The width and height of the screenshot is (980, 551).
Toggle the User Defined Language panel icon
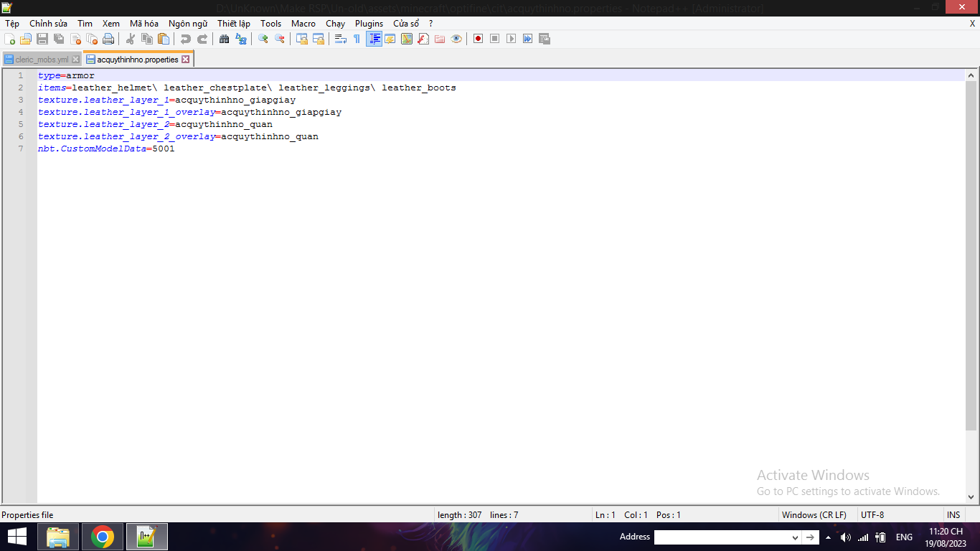pos(390,39)
